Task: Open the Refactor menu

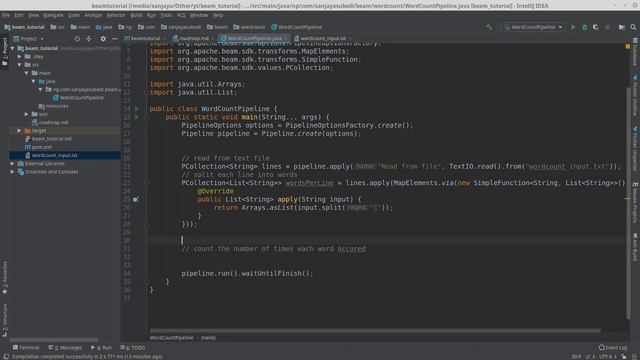Action: click(116, 15)
